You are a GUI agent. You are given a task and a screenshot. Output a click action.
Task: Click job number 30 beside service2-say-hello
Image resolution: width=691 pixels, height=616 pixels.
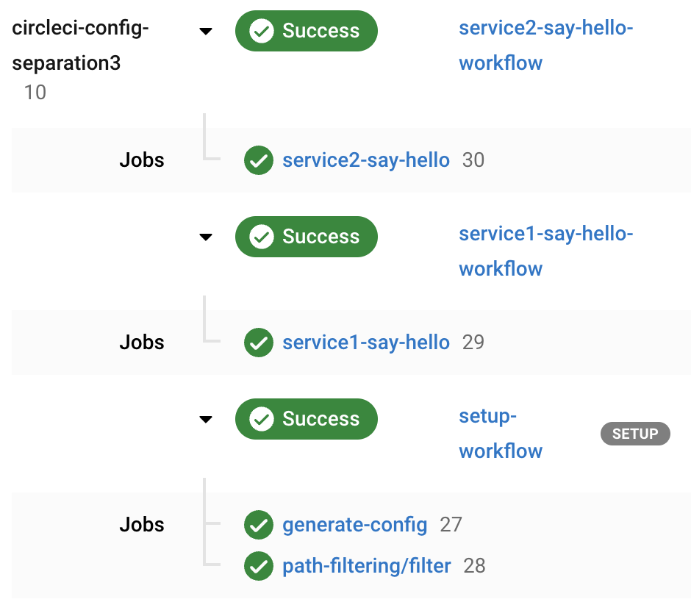point(473,160)
